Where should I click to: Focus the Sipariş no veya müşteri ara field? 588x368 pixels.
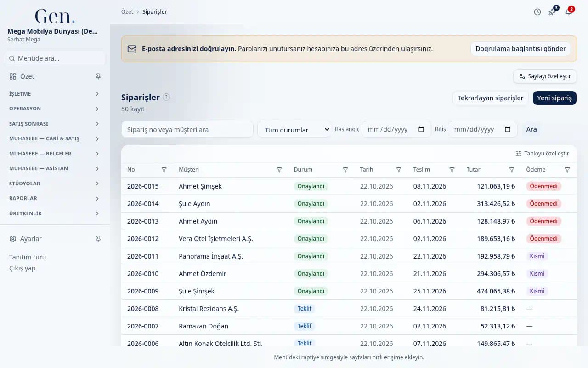(187, 129)
